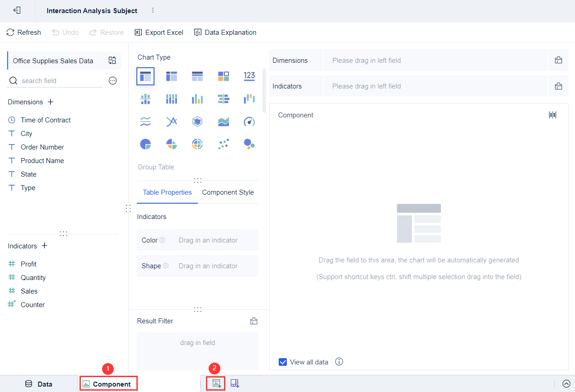The width and height of the screenshot is (575, 392).
Task: Select the pie chart type
Action: pos(145,144)
